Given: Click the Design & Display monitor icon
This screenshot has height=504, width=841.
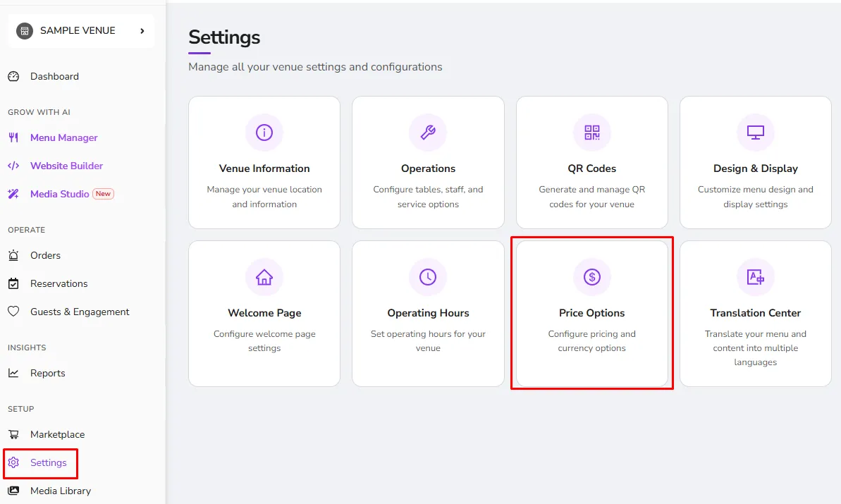Looking at the screenshot, I should (755, 133).
